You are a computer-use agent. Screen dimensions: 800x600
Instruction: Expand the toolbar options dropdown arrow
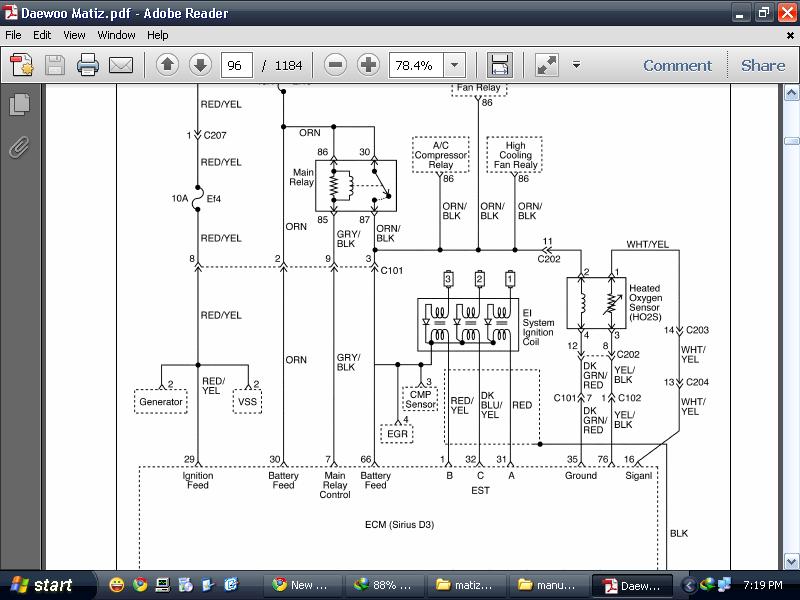pyautogui.click(x=576, y=66)
